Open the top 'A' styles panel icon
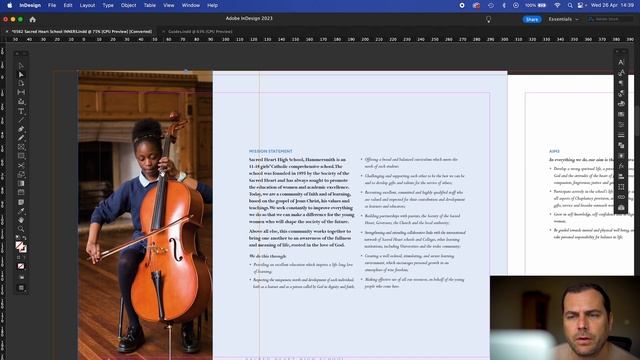 [x=621, y=62]
